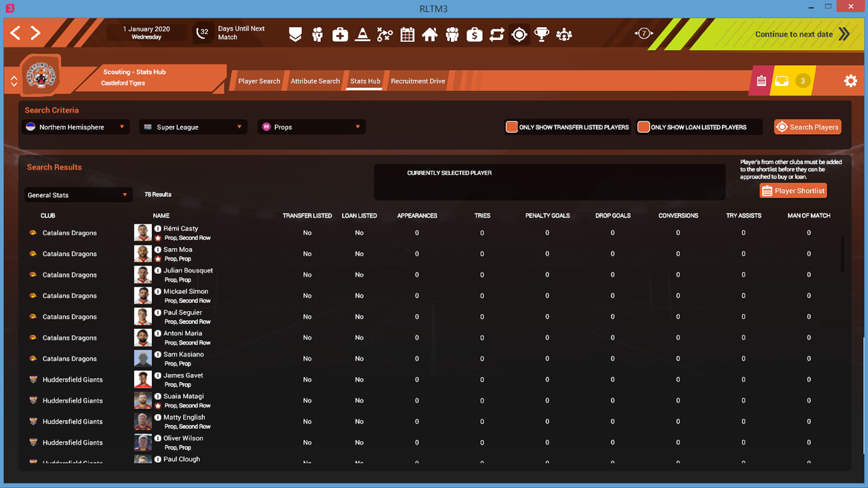Open the scouting target icon in top bar
The height and width of the screenshot is (488, 868).
[x=519, y=35]
